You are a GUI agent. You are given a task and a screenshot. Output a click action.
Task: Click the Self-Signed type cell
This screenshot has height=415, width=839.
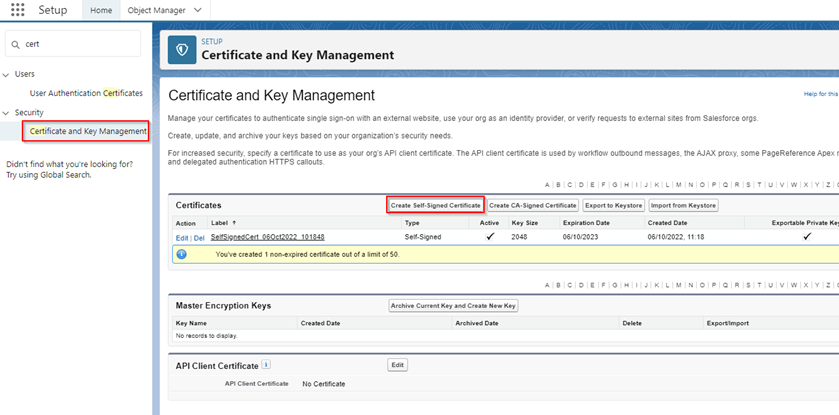(423, 237)
